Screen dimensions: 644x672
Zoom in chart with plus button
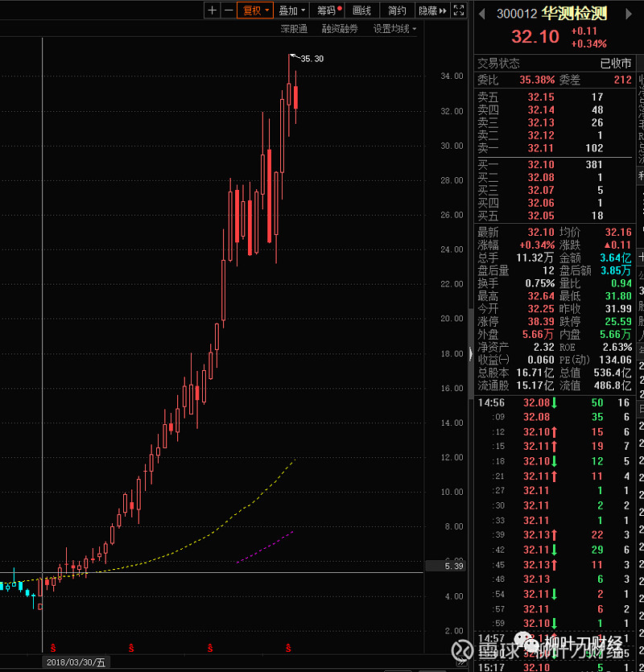coord(212,10)
